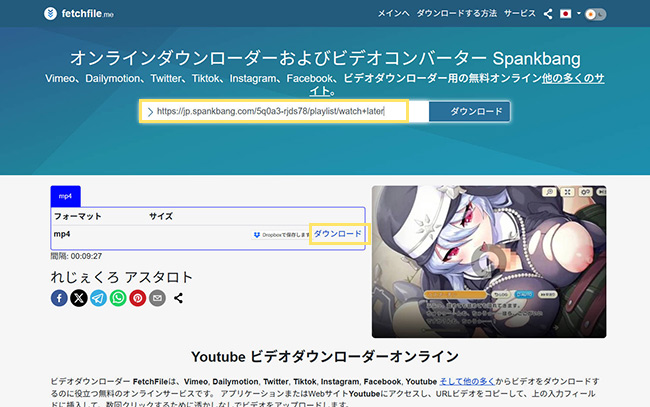Click the Japan flag language icon

pyautogui.click(x=565, y=14)
